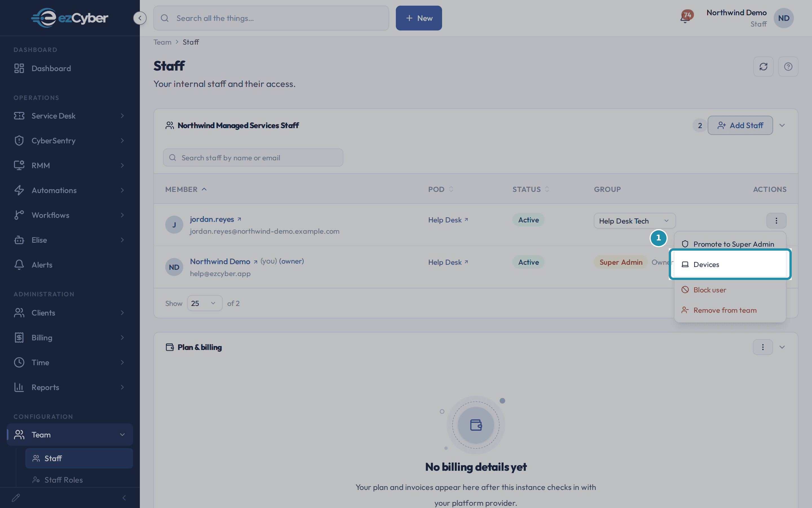Focus the Search all the things field
This screenshot has height=508, width=812.
[271, 18]
